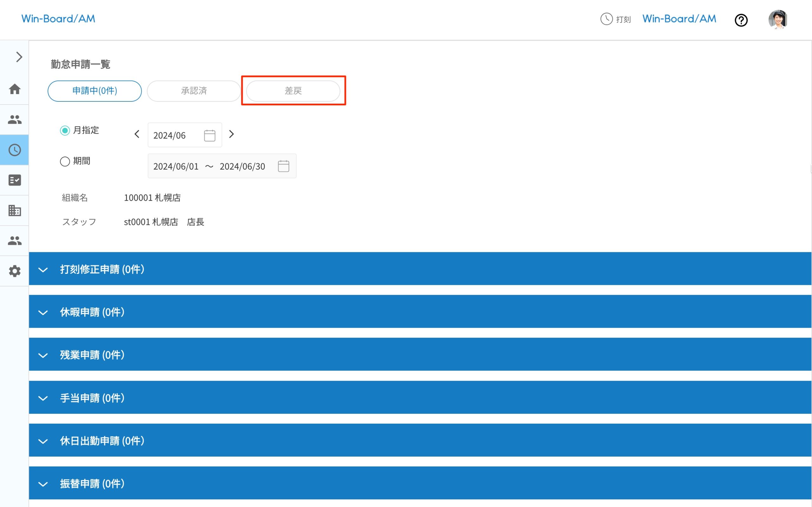Click the help question mark icon
The width and height of the screenshot is (812, 507).
click(x=741, y=20)
